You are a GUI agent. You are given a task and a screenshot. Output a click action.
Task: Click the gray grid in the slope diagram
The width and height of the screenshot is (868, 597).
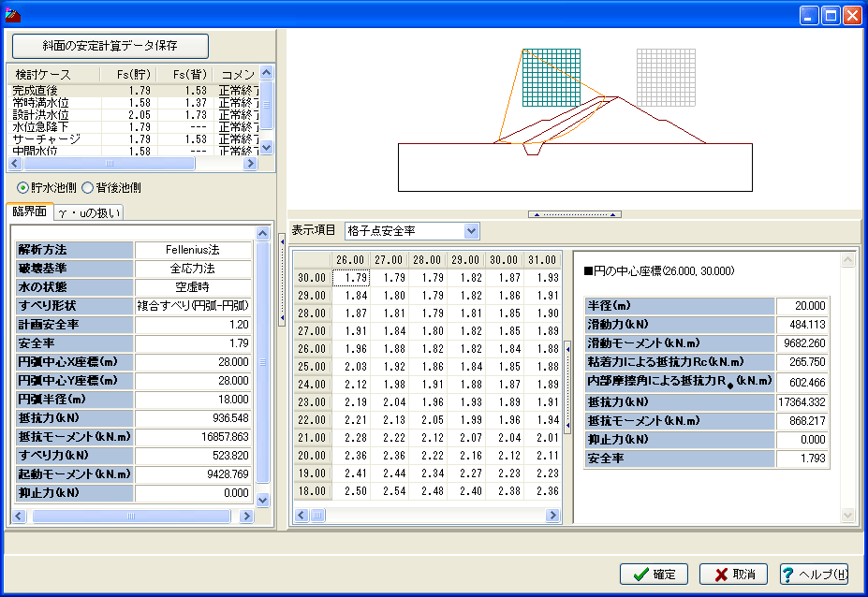(x=666, y=78)
